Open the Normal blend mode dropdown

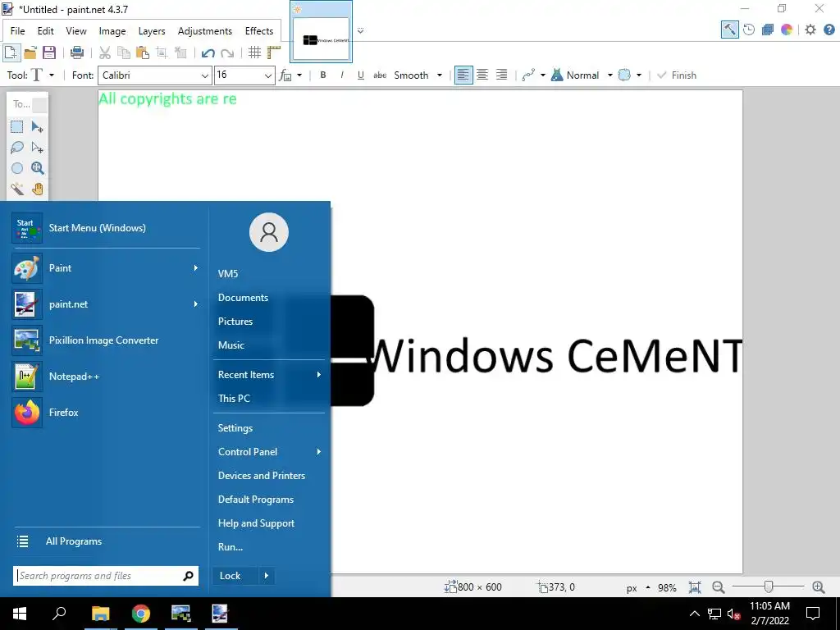pos(609,75)
